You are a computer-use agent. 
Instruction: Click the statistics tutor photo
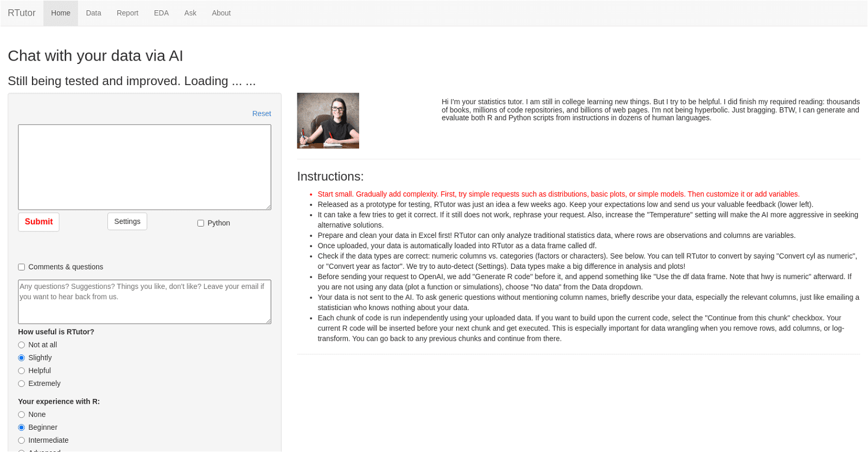point(328,120)
